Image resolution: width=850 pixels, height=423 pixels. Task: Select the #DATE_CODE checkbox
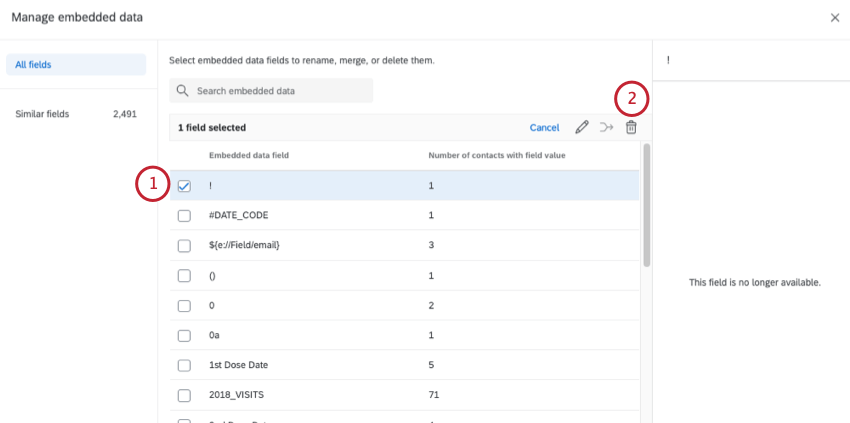[x=184, y=216]
